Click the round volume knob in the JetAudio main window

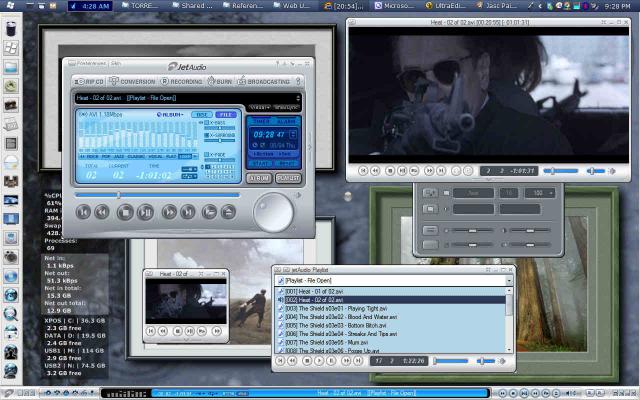pyautogui.click(x=273, y=213)
